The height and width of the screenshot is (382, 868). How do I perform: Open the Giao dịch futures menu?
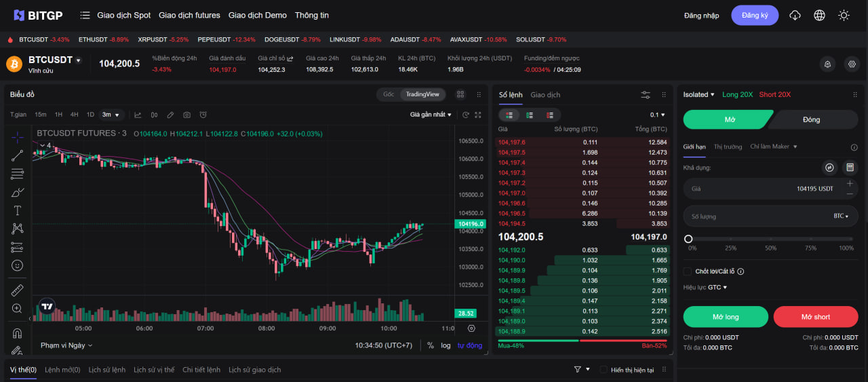[189, 15]
